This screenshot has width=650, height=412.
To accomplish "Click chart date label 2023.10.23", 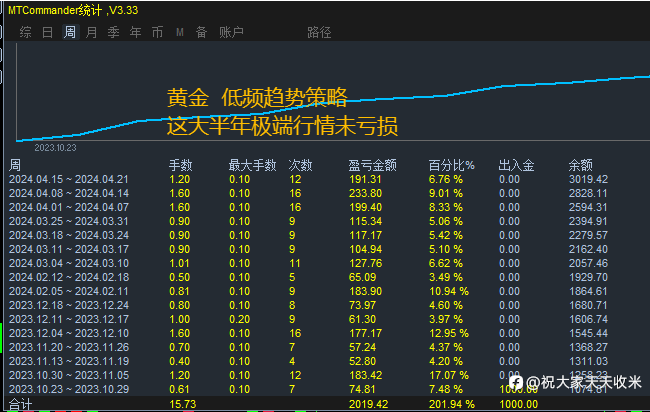I will pyautogui.click(x=55, y=148).
